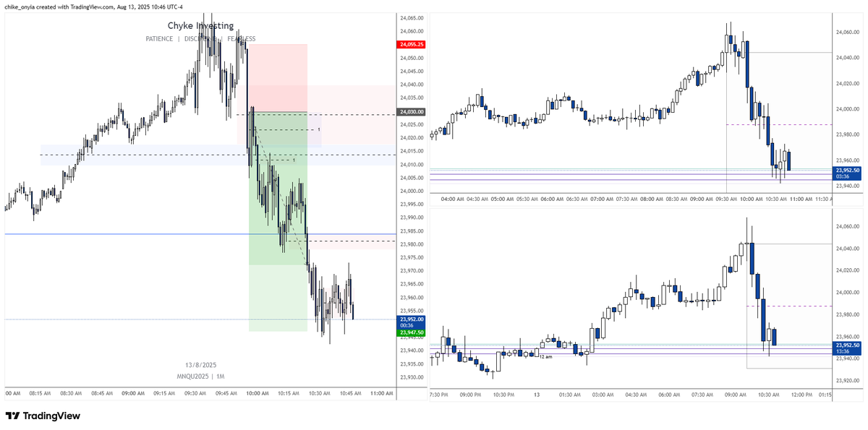Click the red stop-loss zone of the short position

(279, 78)
